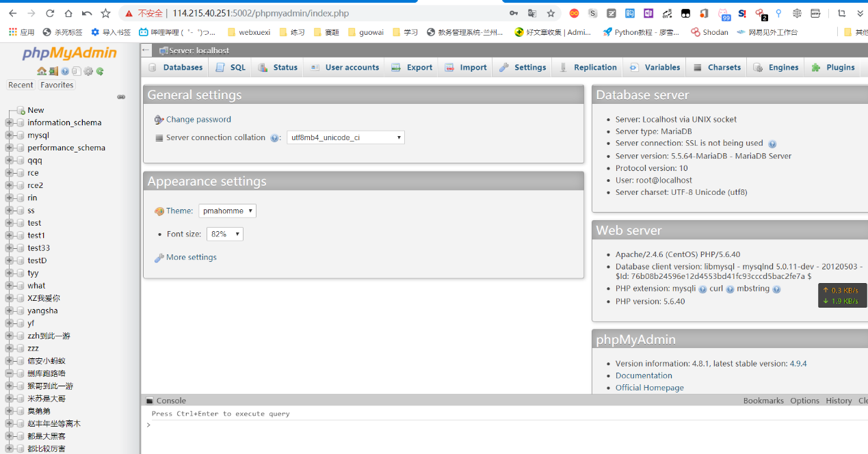Click the browser back arrow
This screenshot has width=868, height=454.
click(x=12, y=13)
